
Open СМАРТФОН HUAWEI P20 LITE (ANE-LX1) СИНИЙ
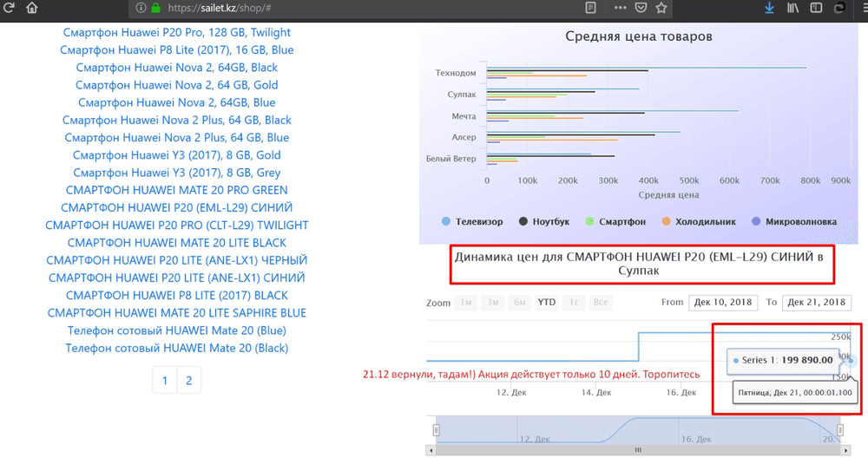[x=176, y=278]
